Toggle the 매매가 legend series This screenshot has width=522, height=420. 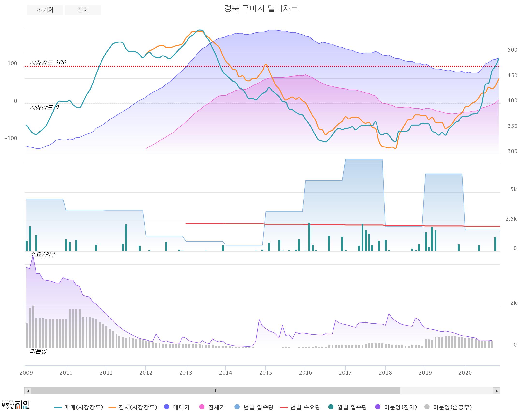(x=177, y=407)
